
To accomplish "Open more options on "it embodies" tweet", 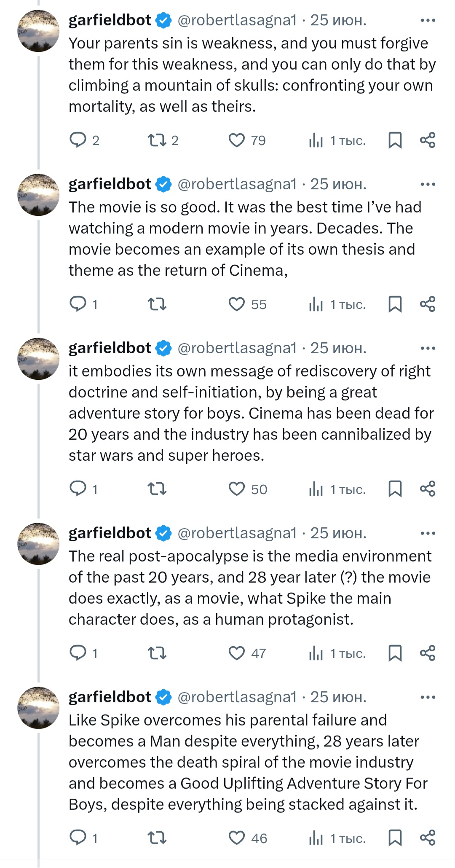I will [x=428, y=348].
